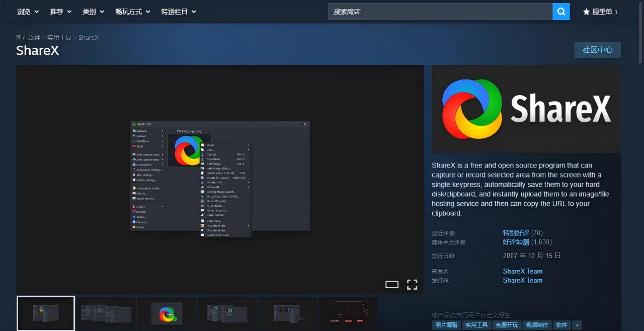644x331 pixels.
Task: Select the fifth screenshot thumbnail
Action: 287,314
